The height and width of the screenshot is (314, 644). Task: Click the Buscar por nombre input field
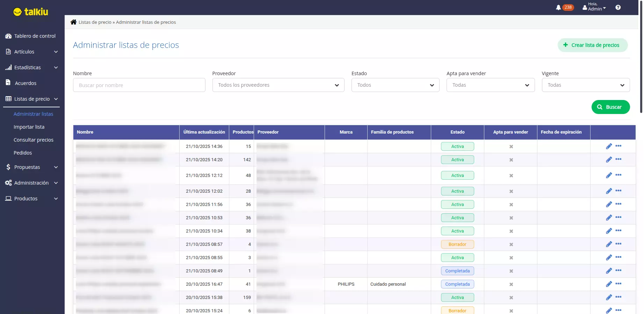pyautogui.click(x=139, y=85)
